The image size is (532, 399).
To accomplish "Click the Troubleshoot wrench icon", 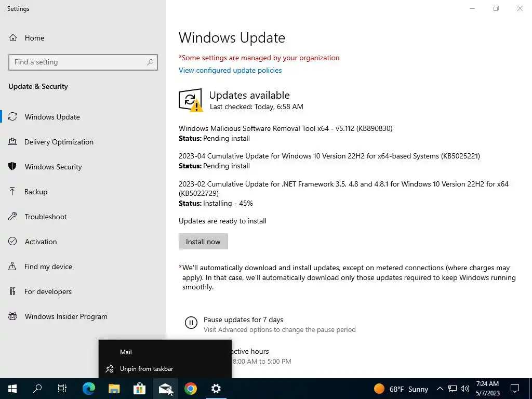I will point(12,216).
